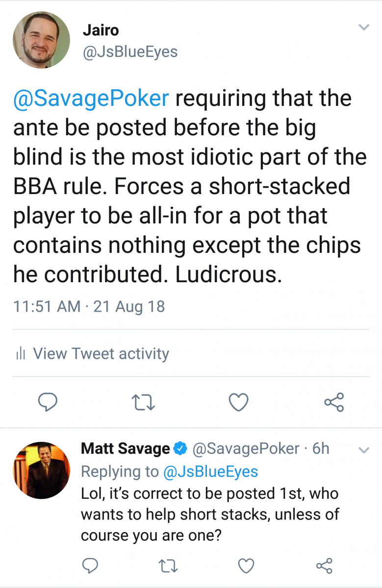Open Matt Savage's tweet options chevron
Viewport: 382px width, 588px height.
pyautogui.click(x=363, y=450)
